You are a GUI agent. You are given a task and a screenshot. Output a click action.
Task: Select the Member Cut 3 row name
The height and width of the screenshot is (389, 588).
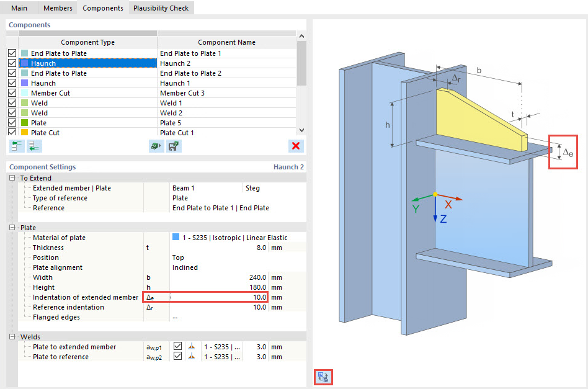pyautogui.click(x=226, y=93)
